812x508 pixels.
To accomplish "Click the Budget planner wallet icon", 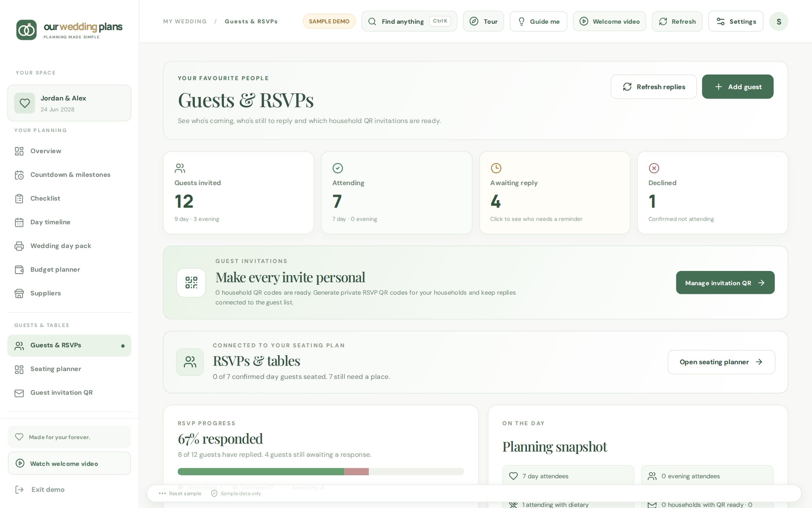I will coord(19,269).
